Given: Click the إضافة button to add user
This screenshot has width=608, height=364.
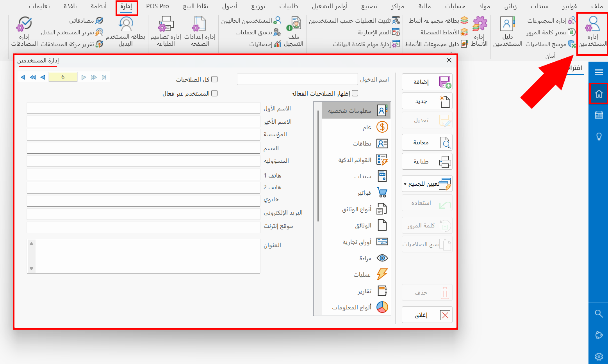Looking at the screenshot, I should coord(427,82).
